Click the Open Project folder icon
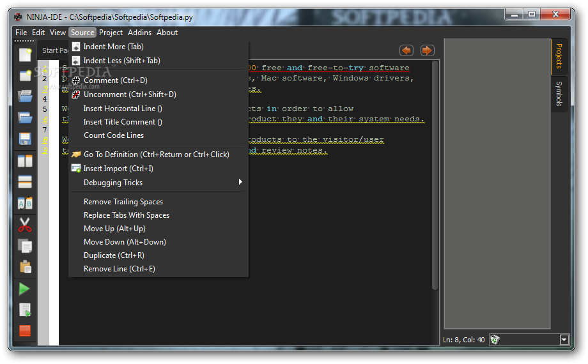Screen dimensions: 588x364 pos(25,118)
